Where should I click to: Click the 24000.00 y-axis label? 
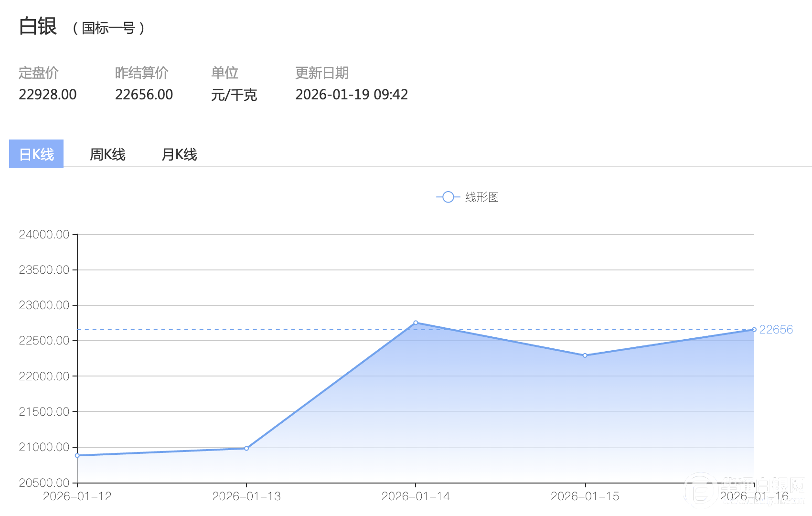click(44, 235)
